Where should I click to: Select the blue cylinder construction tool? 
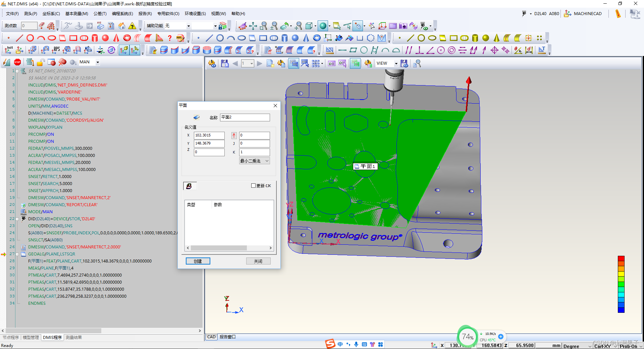(x=284, y=38)
